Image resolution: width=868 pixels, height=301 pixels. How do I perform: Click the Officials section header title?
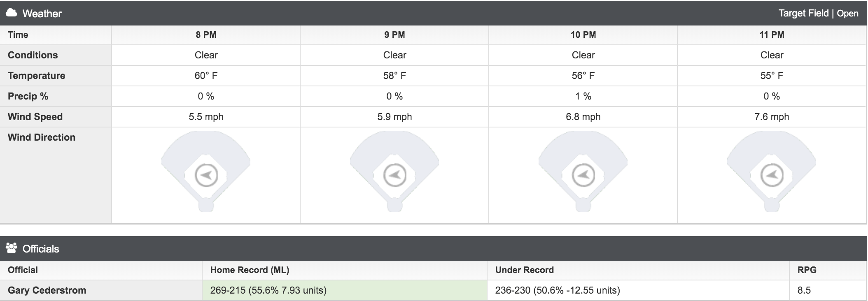[41, 249]
